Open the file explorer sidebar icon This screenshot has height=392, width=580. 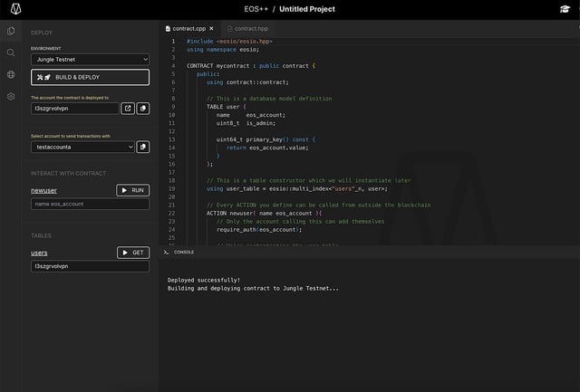click(x=11, y=31)
